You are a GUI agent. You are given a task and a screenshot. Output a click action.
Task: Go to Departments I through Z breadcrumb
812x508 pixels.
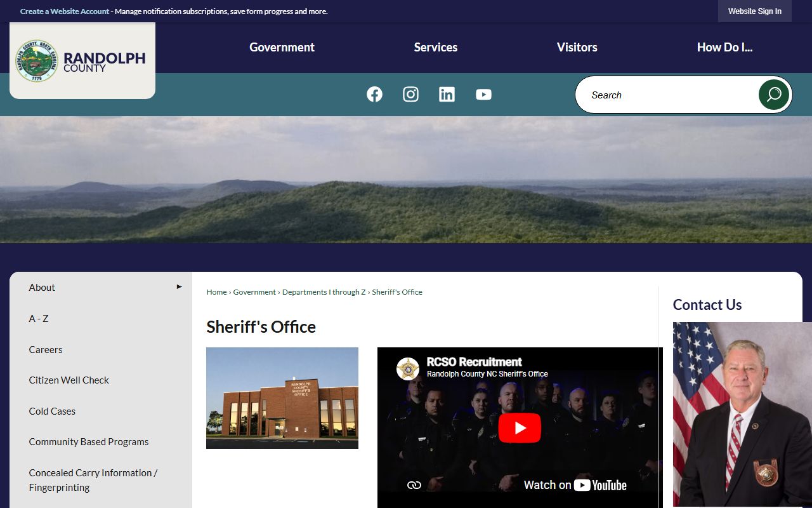(324, 292)
